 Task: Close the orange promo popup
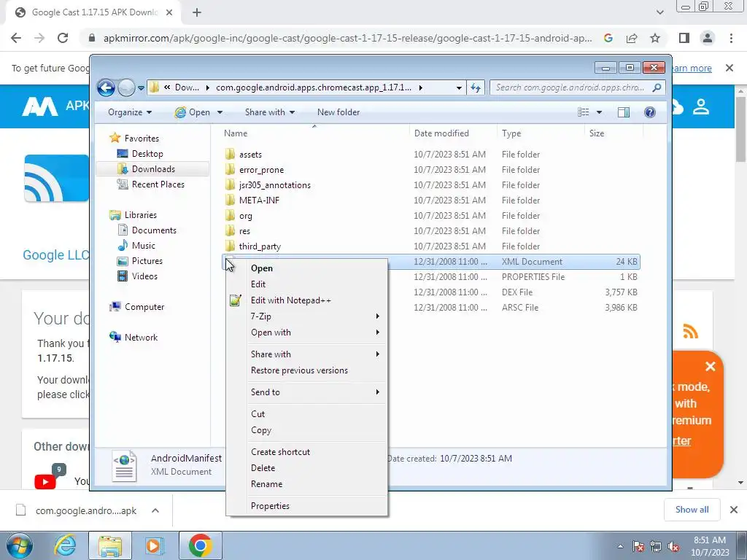(710, 367)
